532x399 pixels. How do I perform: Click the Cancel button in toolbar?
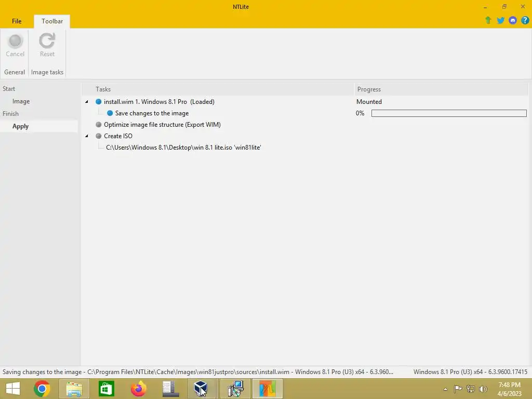click(x=15, y=46)
